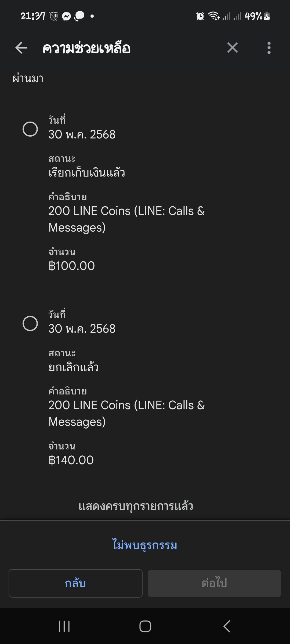Select the ฿100.00 transaction radio button
Image resolution: width=290 pixels, height=644 pixels.
click(30, 129)
